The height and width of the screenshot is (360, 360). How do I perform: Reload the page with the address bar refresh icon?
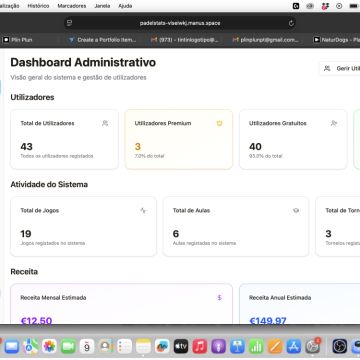(x=291, y=23)
